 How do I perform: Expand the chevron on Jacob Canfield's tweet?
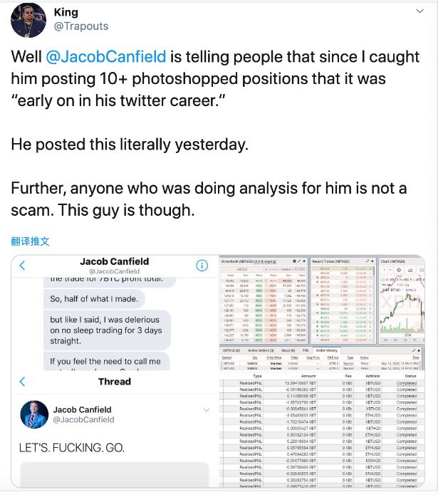(207, 411)
